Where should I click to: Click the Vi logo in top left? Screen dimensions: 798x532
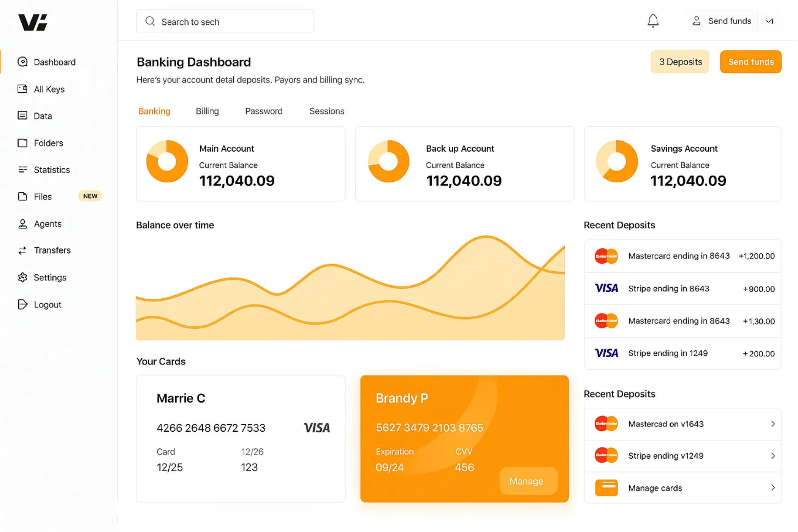(33, 23)
